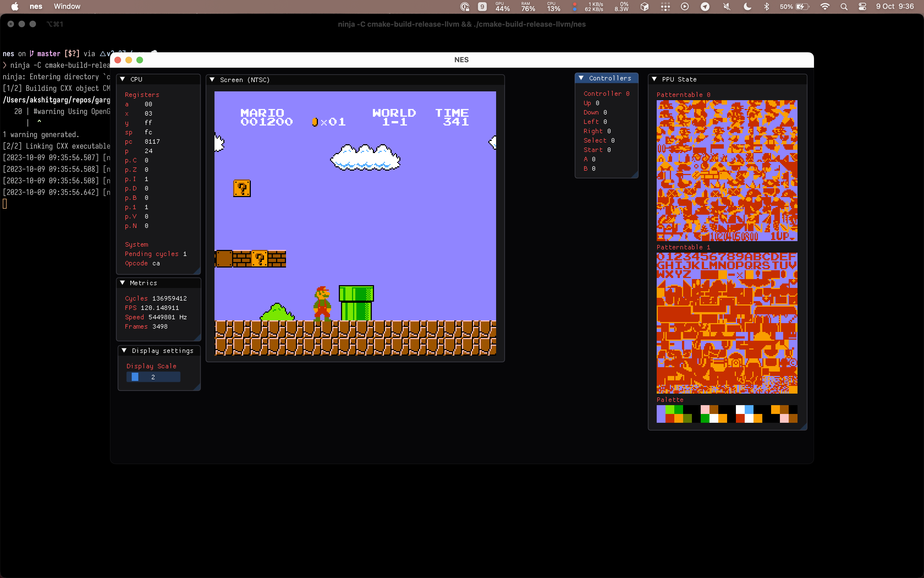The height and width of the screenshot is (578, 924).
Task: Click the NES game screen display
Action: pyautogui.click(x=355, y=223)
